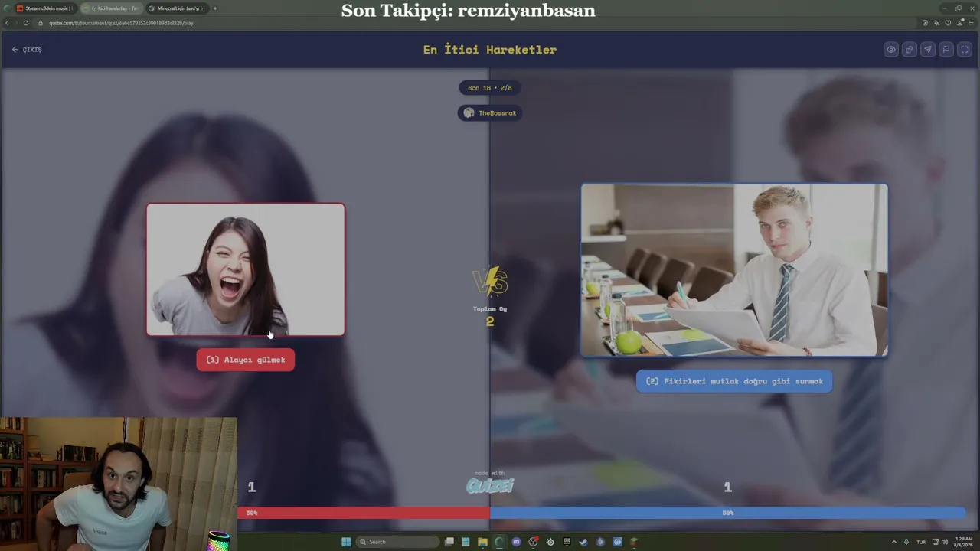Open File Explorer from the taskbar

point(482,542)
